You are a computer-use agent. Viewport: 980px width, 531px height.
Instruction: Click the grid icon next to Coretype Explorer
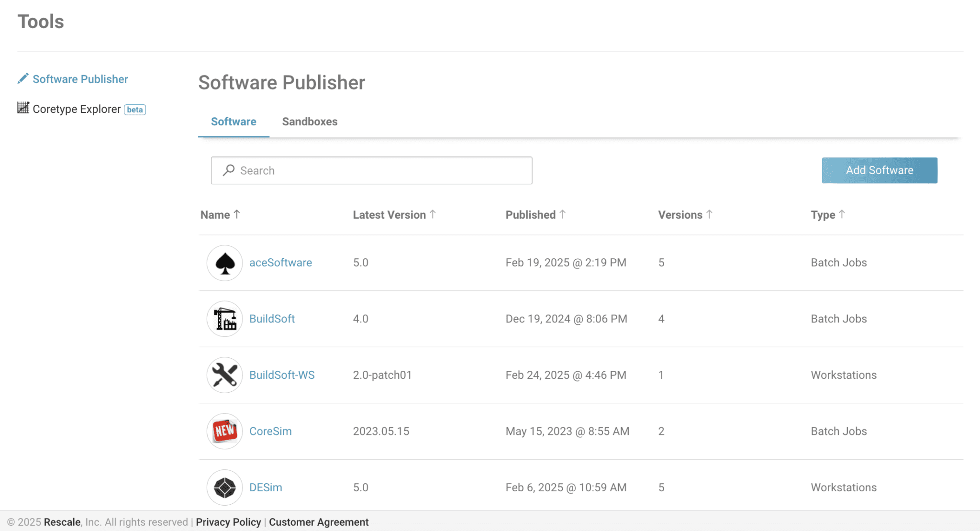coord(22,109)
